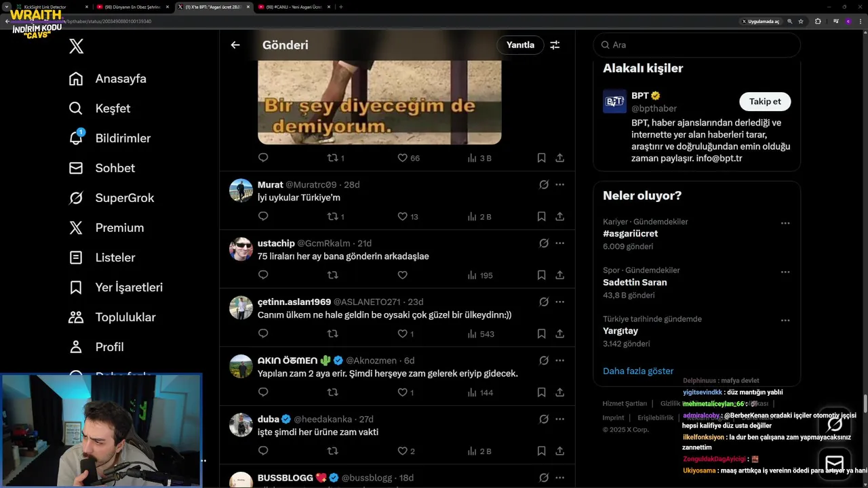The height and width of the screenshot is (488, 868).
Task: Switch to #CANLI Yeni Asgari Ücret tab
Action: (295, 7)
